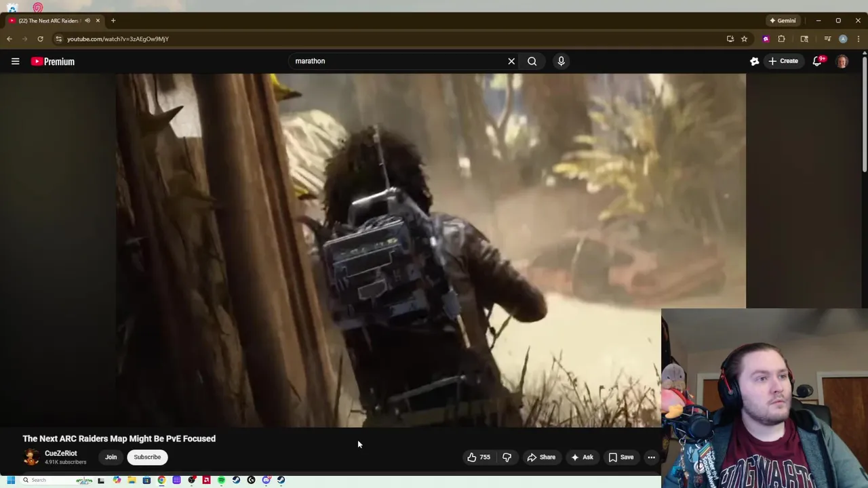The width and height of the screenshot is (868, 488).
Task: Start voice search with the microphone
Action: tap(561, 61)
